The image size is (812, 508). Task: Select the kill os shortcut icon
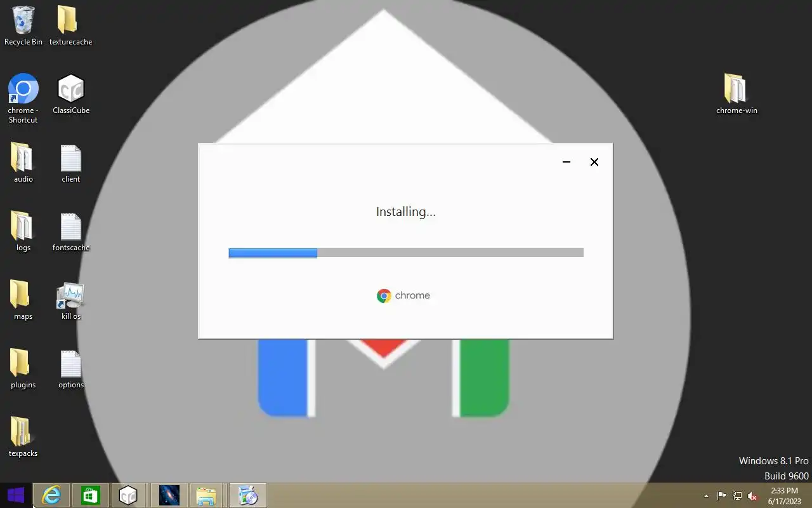point(70,300)
